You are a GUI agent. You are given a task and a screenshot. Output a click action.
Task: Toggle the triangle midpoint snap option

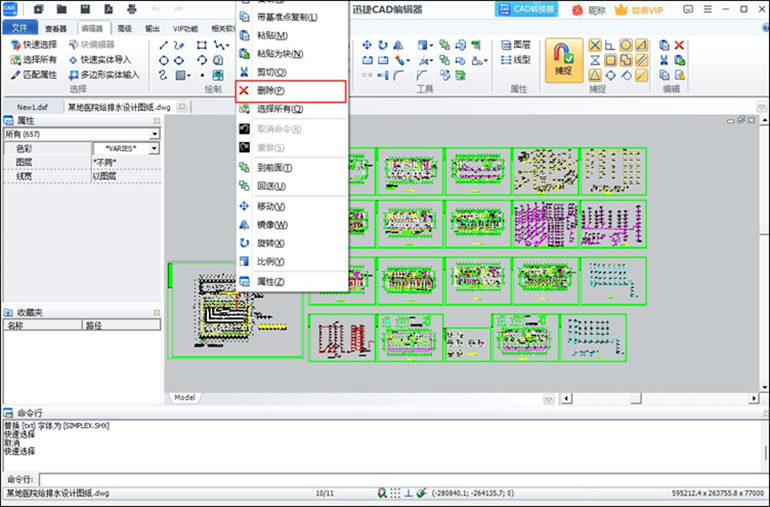tap(595, 75)
